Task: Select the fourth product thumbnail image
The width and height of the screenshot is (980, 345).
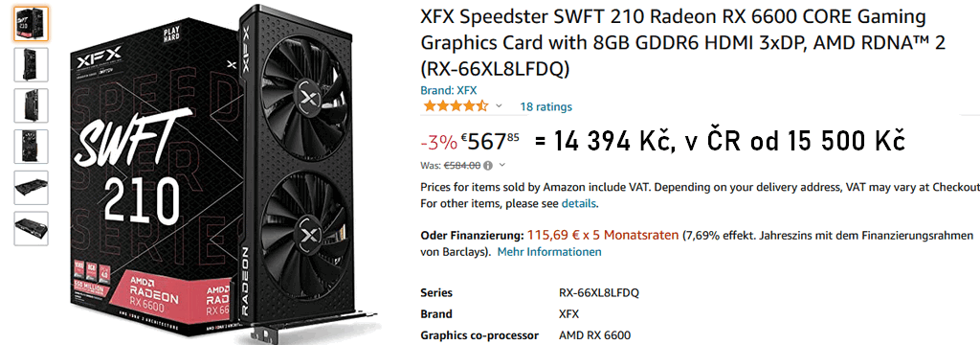Action: click(x=31, y=147)
